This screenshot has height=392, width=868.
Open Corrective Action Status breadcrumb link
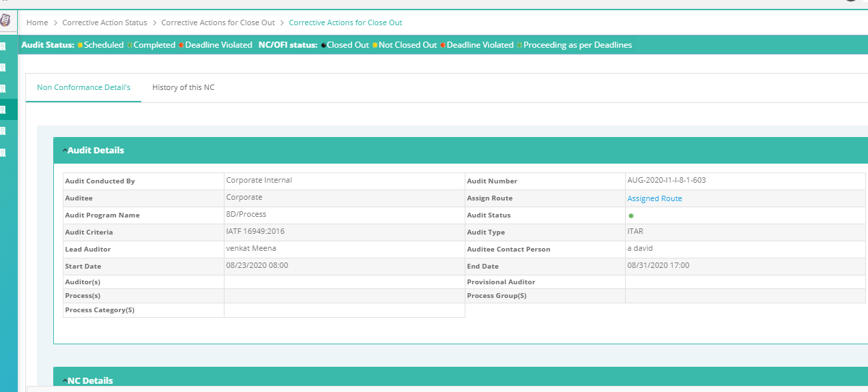[x=104, y=22]
